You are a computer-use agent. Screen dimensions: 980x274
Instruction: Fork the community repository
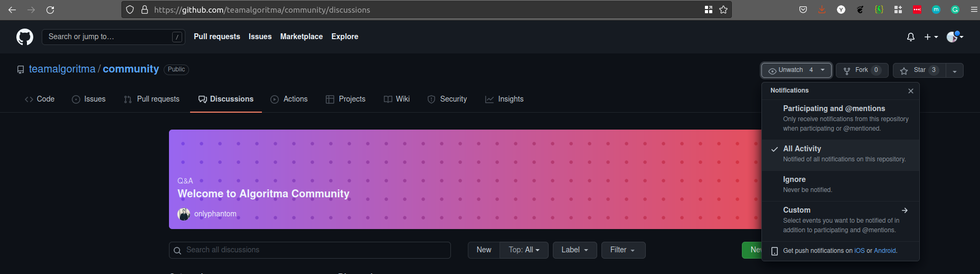click(859, 70)
